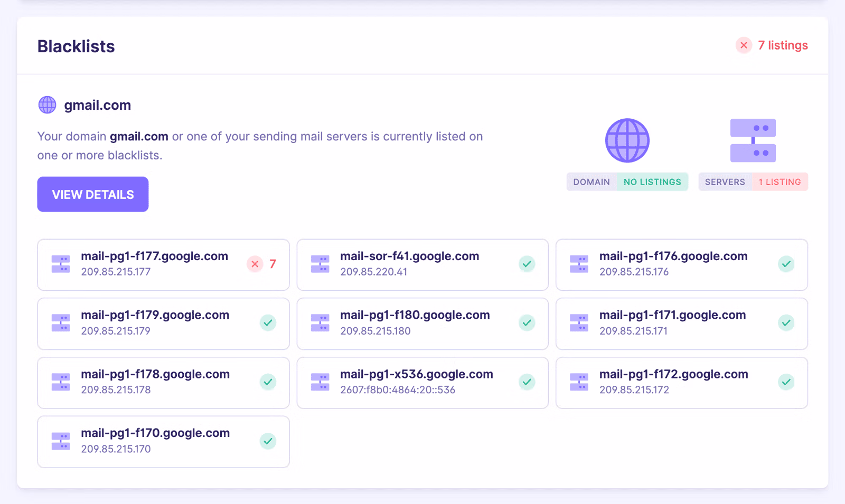The image size is (845, 504).
Task: Open mail-pg1-f176.google.com server card
Action: point(682,265)
